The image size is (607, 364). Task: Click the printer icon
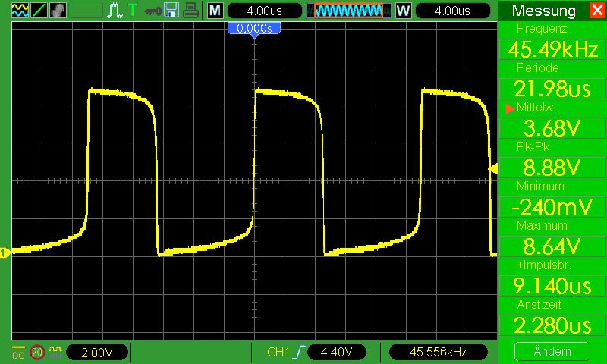[x=190, y=11]
